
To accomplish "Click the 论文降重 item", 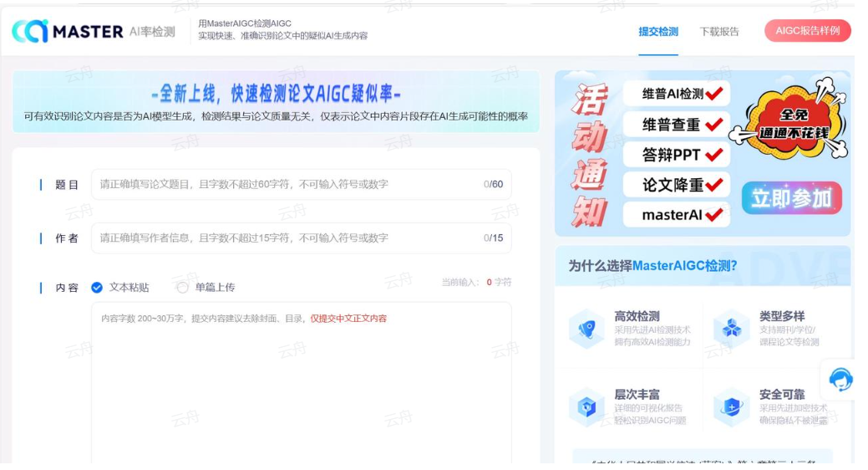I will click(677, 185).
